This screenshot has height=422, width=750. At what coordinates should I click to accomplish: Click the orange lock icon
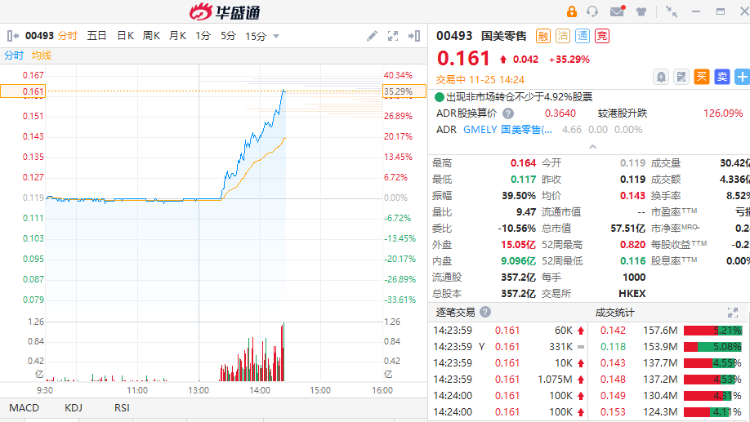(571, 11)
